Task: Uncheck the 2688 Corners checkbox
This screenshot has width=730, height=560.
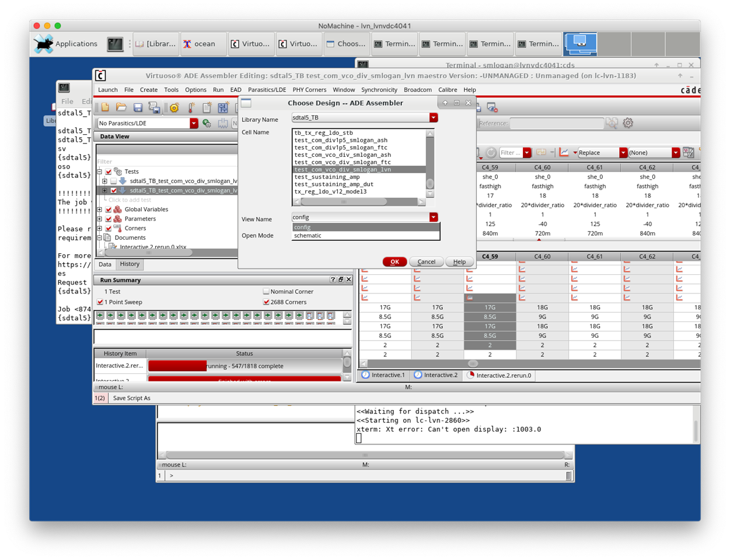Action: click(x=266, y=302)
